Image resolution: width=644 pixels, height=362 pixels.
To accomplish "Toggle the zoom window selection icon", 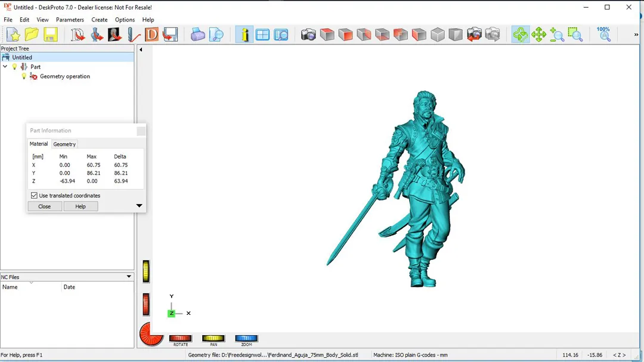I will (x=575, y=35).
